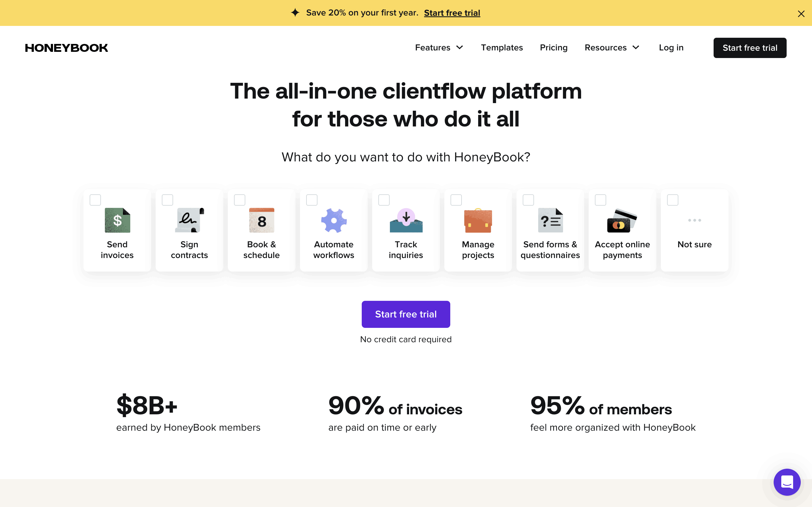Go to the Pricing page
This screenshot has height=507, width=812.
(x=554, y=48)
